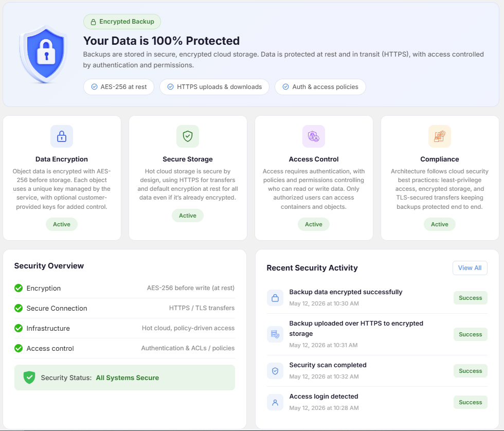The width and height of the screenshot is (504, 431).
Task: Click the Secure Connection row label
Action: (57, 308)
